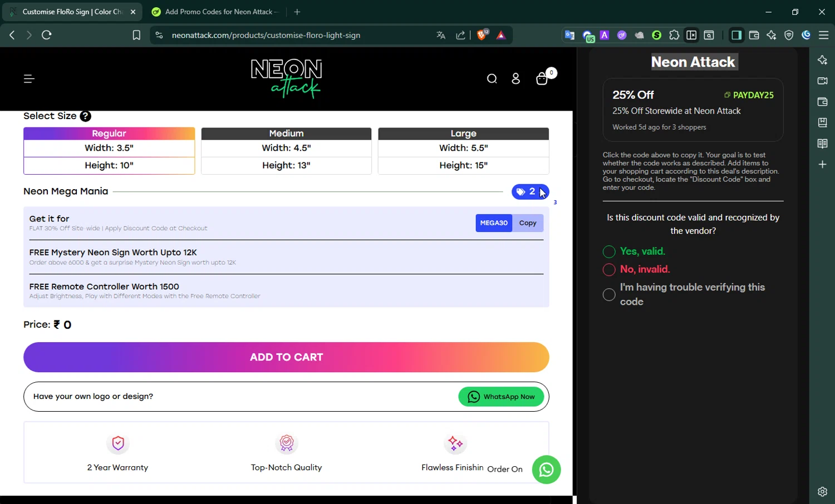Open the floating WhatsApp chat bubble

pyautogui.click(x=546, y=470)
